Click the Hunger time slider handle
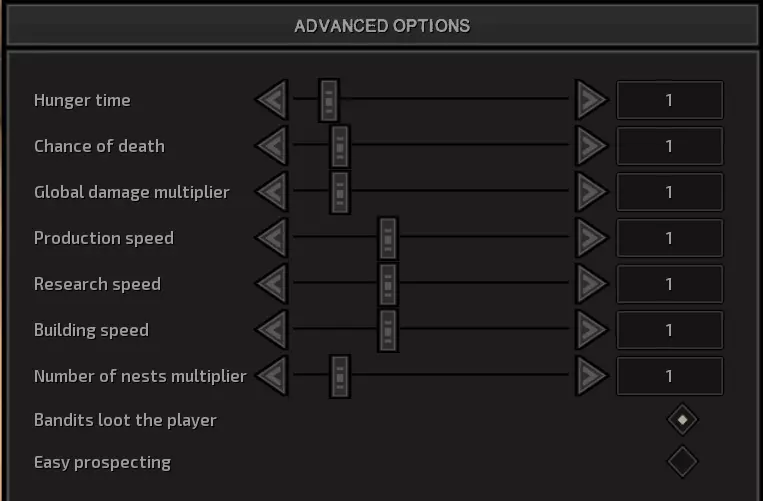This screenshot has width=763, height=501. 329,100
